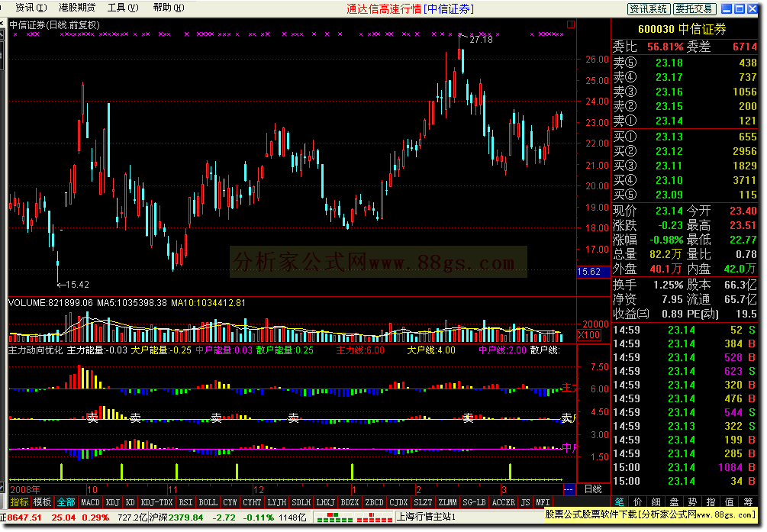Click the 15.42 low price label
767x532 pixels.
tap(77, 285)
